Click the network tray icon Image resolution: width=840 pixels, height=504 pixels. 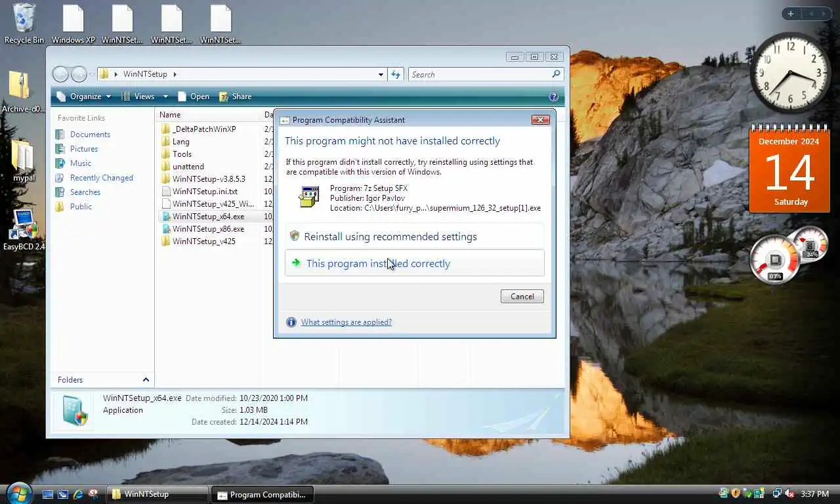[x=778, y=493]
